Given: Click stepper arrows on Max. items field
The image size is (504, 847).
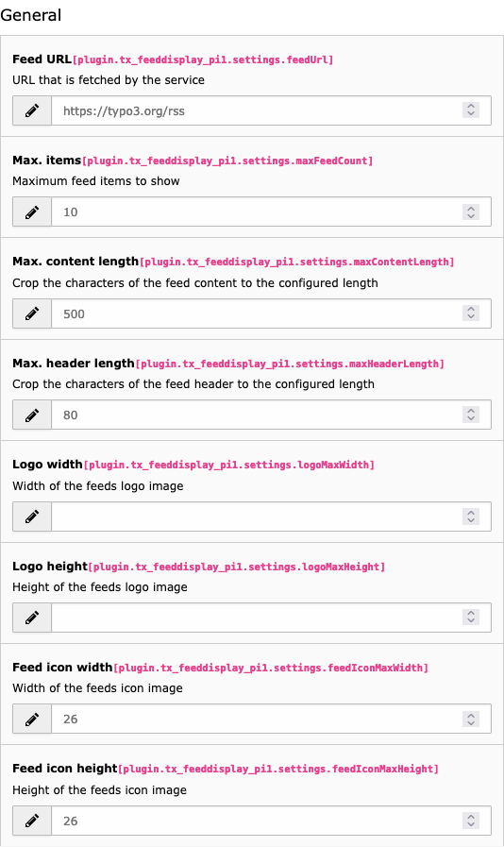Looking at the screenshot, I should point(471,212).
